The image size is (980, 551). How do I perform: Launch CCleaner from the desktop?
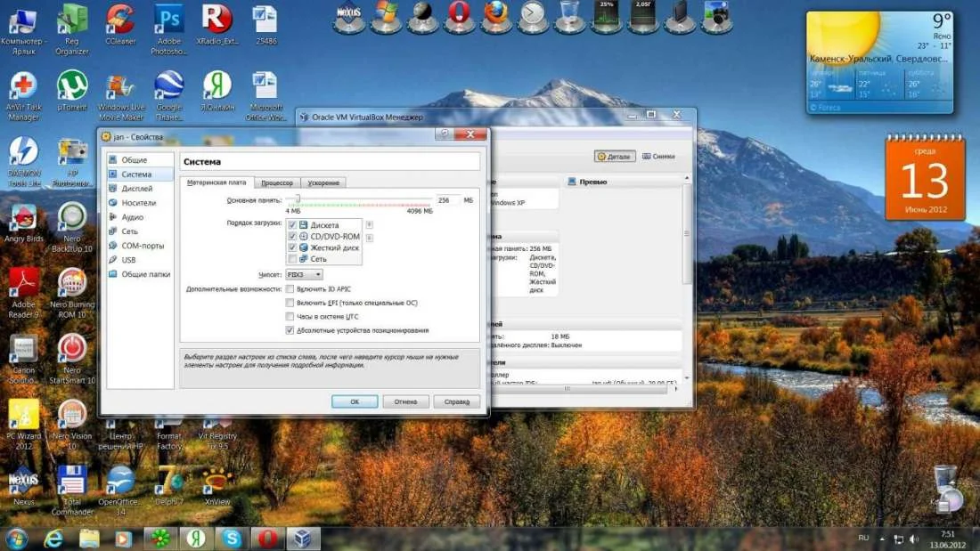(120, 20)
